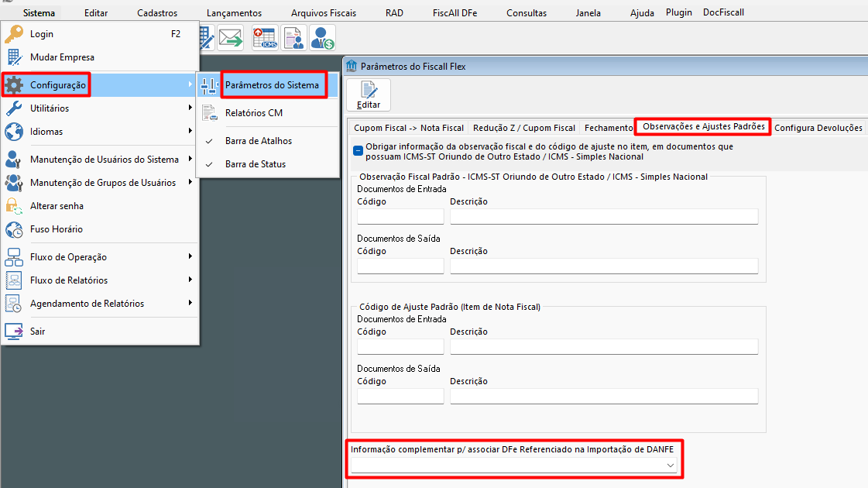Switch to the Configura Devoluções tab

[x=818, y=128]
